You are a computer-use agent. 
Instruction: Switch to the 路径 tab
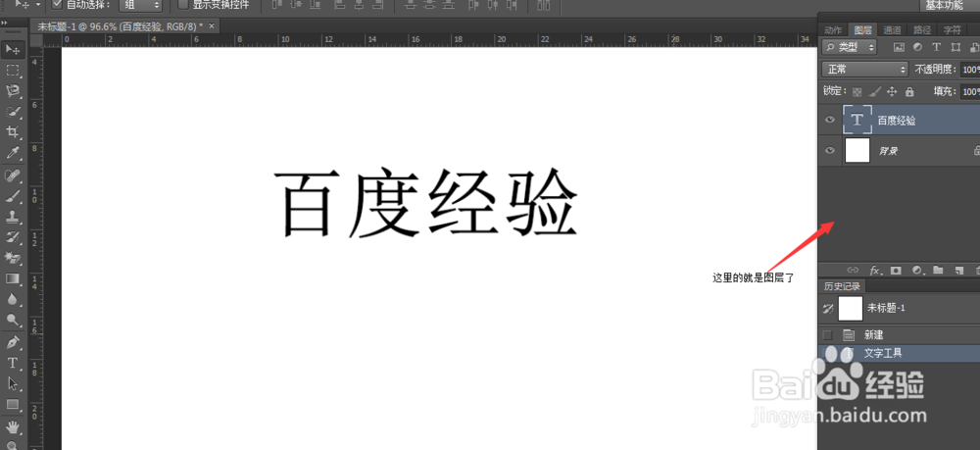922,30
